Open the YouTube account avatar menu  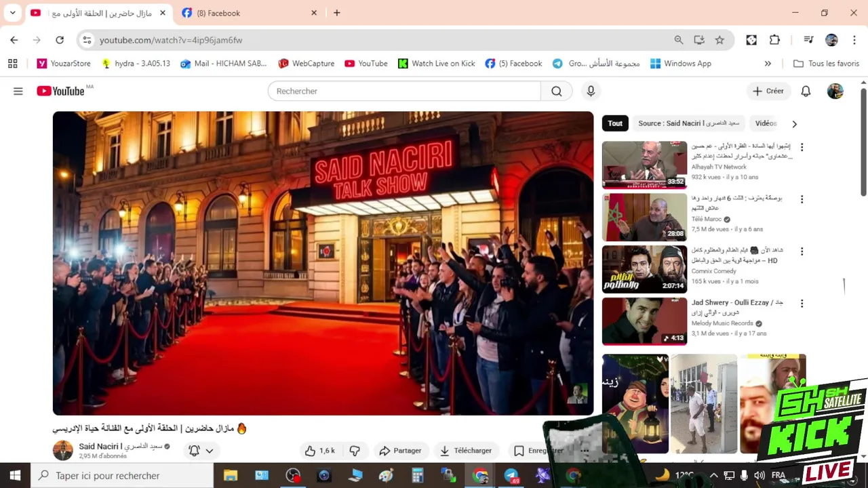click(x=835, y=91)
